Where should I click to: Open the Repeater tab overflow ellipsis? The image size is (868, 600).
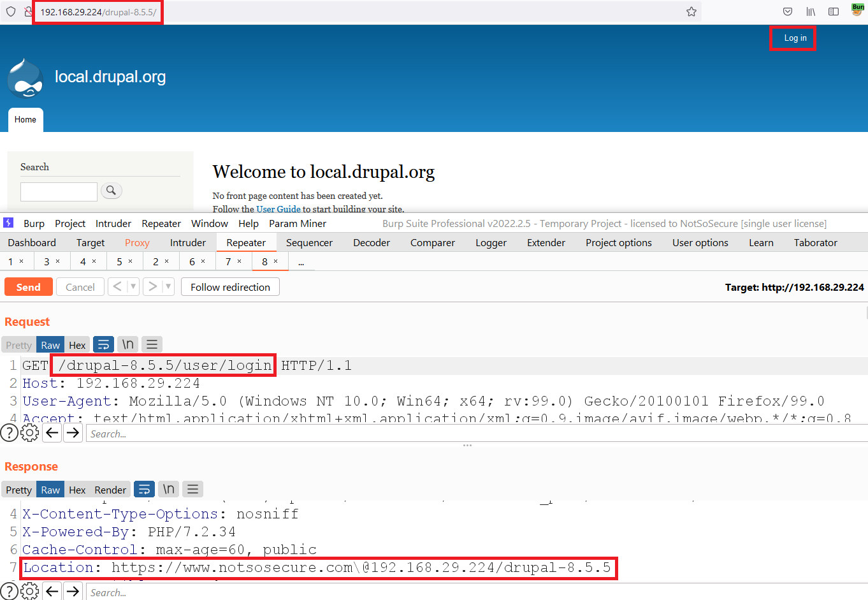(x=301, y=262)
